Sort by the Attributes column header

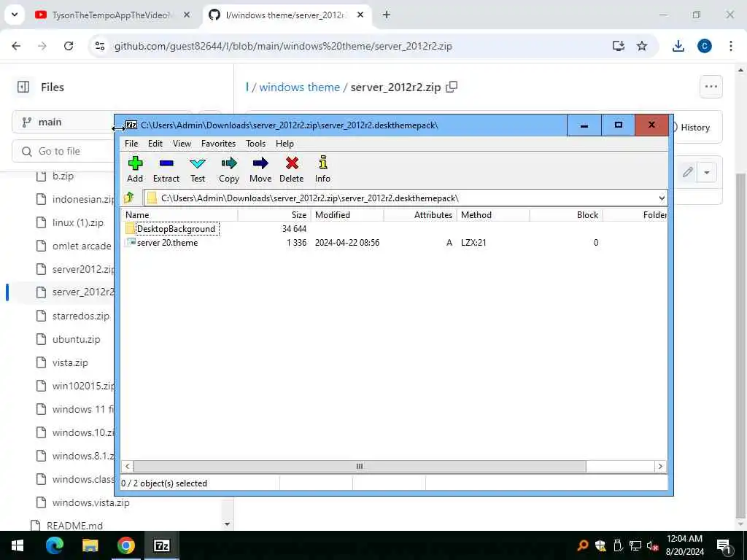[x=420, y=215]
